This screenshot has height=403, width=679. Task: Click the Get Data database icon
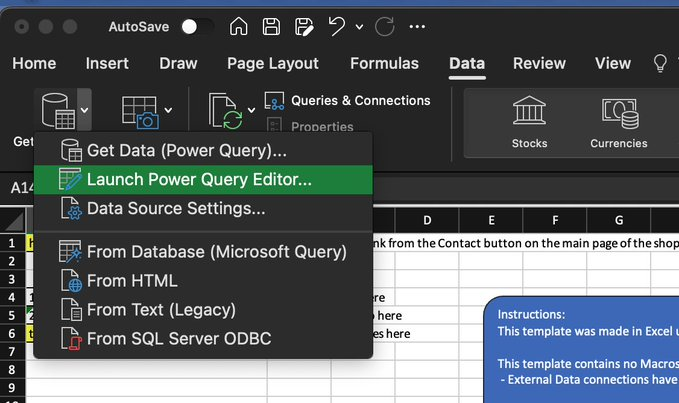(x=58, y=111)
